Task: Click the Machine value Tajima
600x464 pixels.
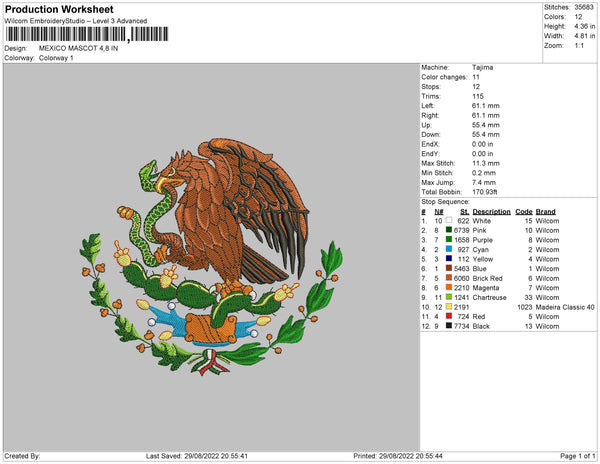Action: [x=483, y=67]
